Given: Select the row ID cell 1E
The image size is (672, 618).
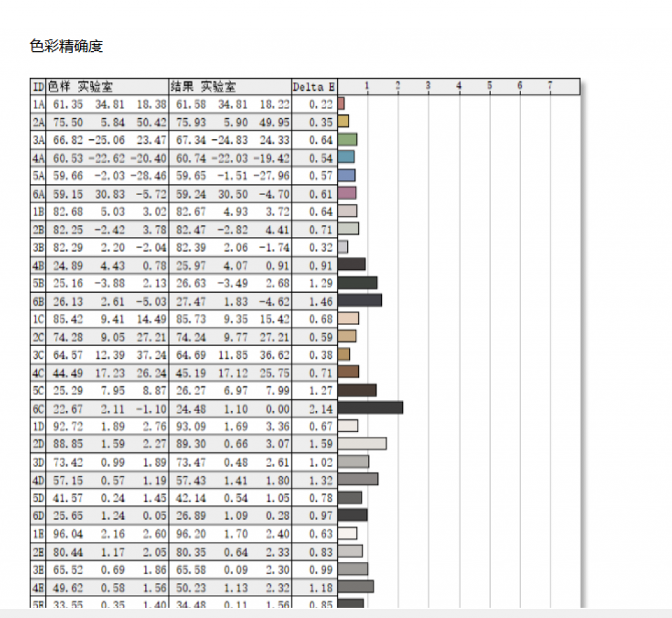Looking at the screenshot, I should click(38, 534).
